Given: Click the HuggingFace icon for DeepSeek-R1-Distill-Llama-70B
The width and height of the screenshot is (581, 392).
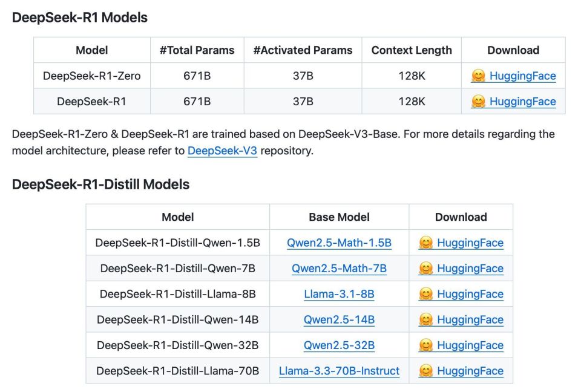Looking at the screenshot, I should click(x=426, y=370).
